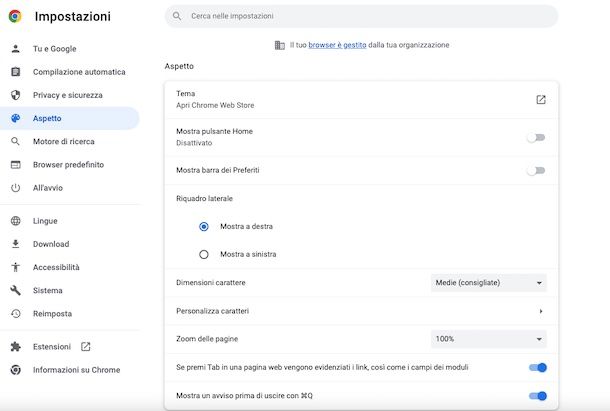The image size is (610, 411).
Task: Click the palette icon beside Aspetto
Action: [16, 118]
